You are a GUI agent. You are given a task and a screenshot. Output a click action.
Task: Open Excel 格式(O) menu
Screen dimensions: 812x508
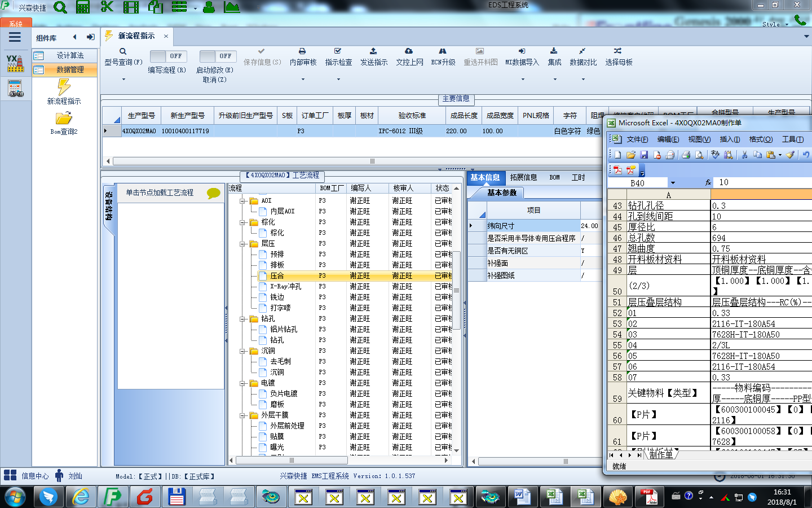(x=761, y=139)
